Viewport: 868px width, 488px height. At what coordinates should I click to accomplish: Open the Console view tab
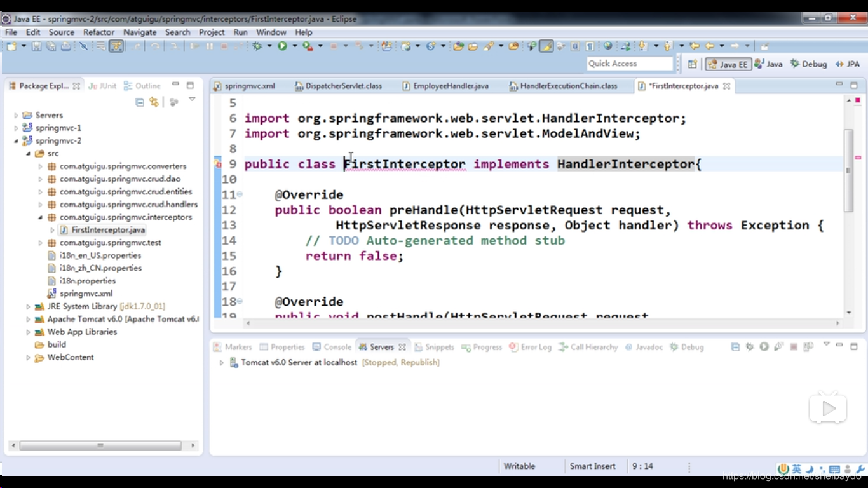pos(332,347)
